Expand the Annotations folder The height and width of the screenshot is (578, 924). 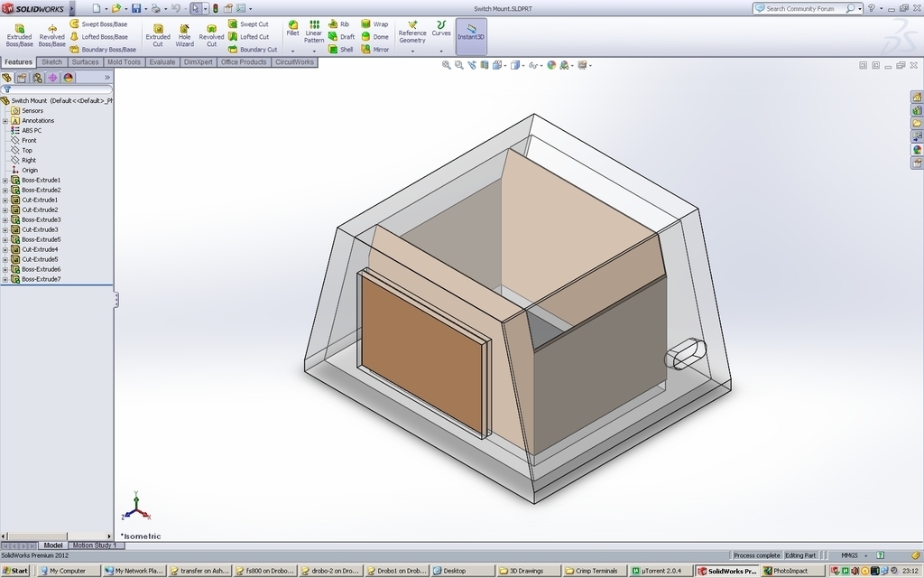(x=6, y=120)
